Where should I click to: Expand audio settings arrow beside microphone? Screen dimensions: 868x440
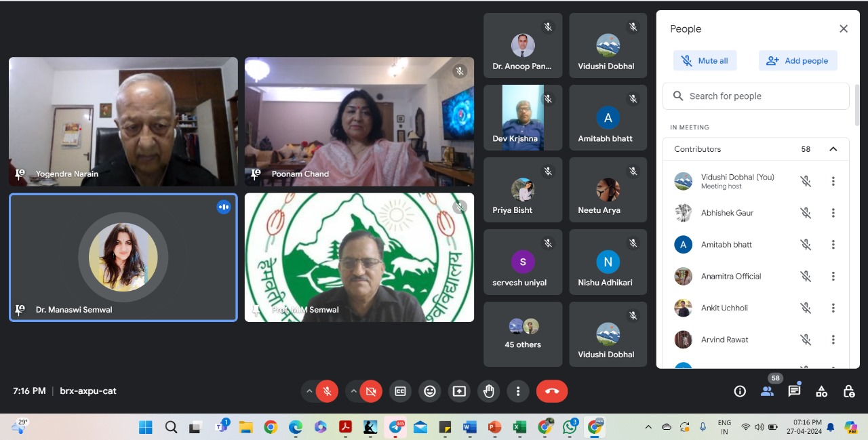coord(309,391)
